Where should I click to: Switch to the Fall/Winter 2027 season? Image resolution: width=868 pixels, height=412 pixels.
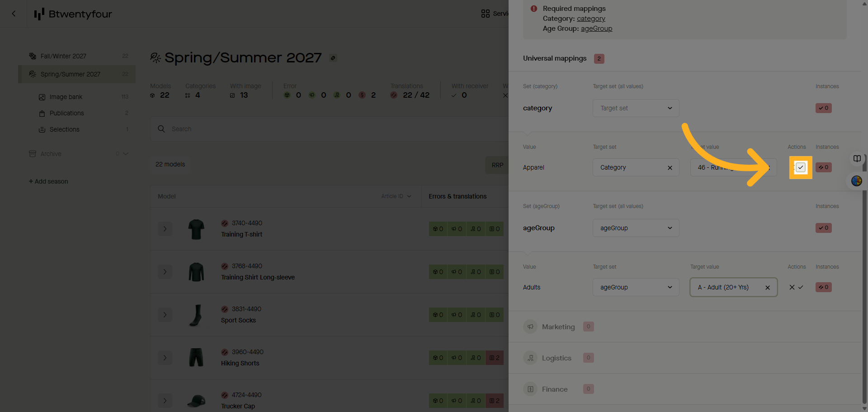(x=63, y=56)
